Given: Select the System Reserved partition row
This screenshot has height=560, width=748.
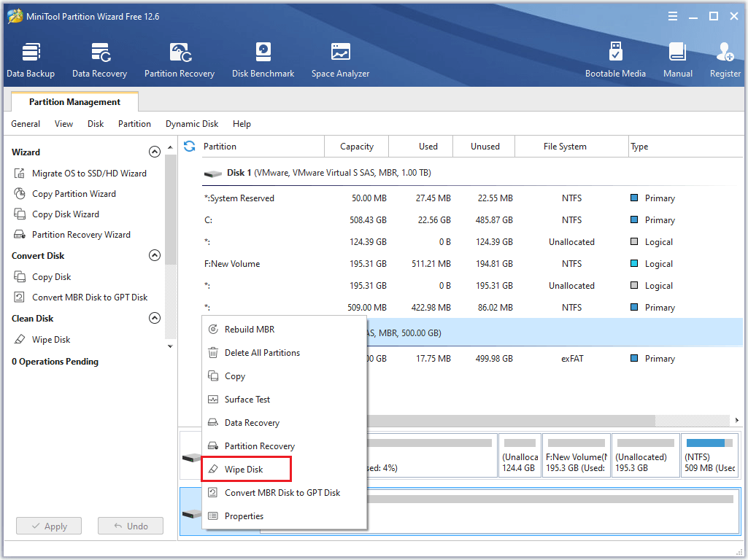Looking at the screenshot, I should pos(471,198).
